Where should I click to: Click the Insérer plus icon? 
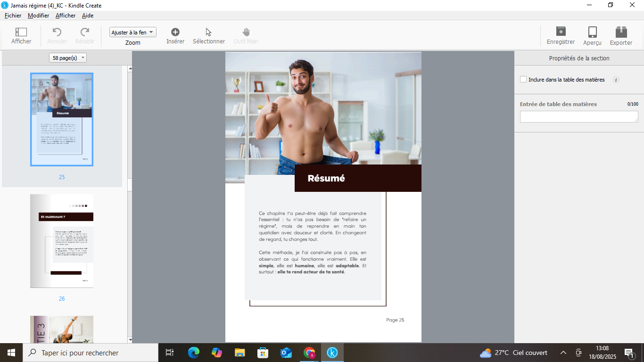point(175,32)
